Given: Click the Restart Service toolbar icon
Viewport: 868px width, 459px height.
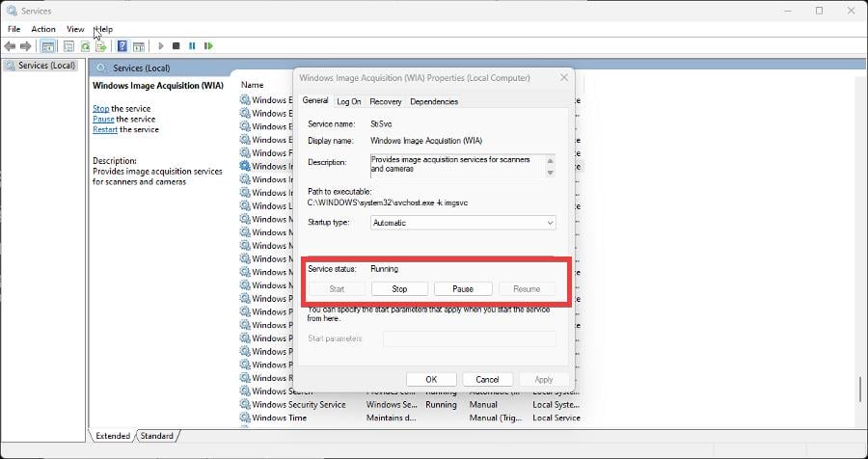Looking at the screenshot, I should tap(208, 46).
